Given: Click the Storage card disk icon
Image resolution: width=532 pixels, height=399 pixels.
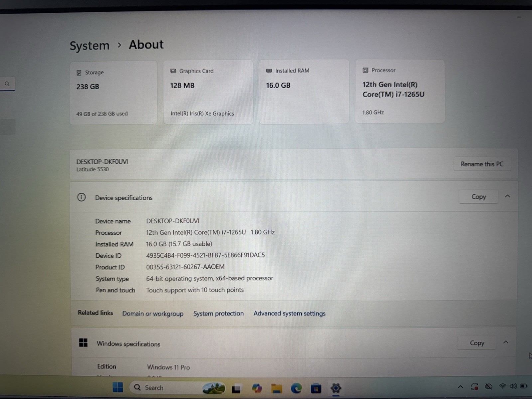Looking at the screenshot, I should (79, 72).
